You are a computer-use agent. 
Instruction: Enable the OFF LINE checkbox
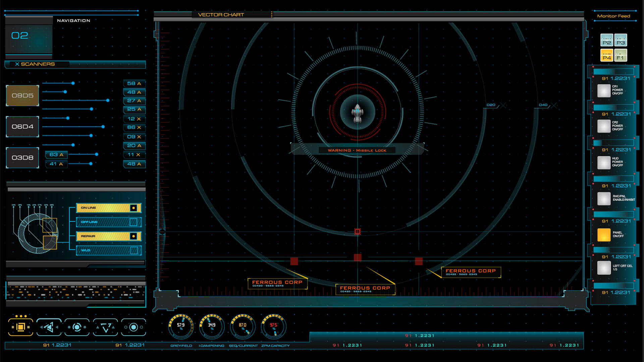(133, 222)
